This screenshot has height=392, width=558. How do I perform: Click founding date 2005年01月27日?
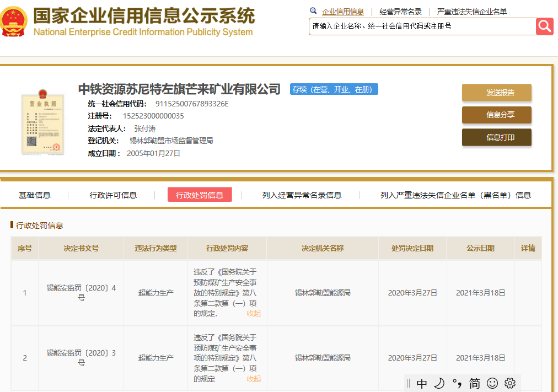153,153
